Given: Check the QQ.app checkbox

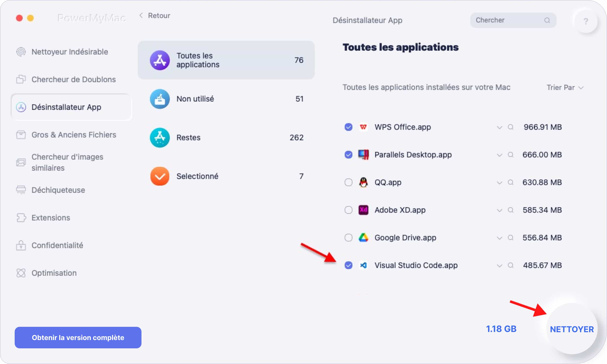Looking at the screenshot, I should point(348,182).
